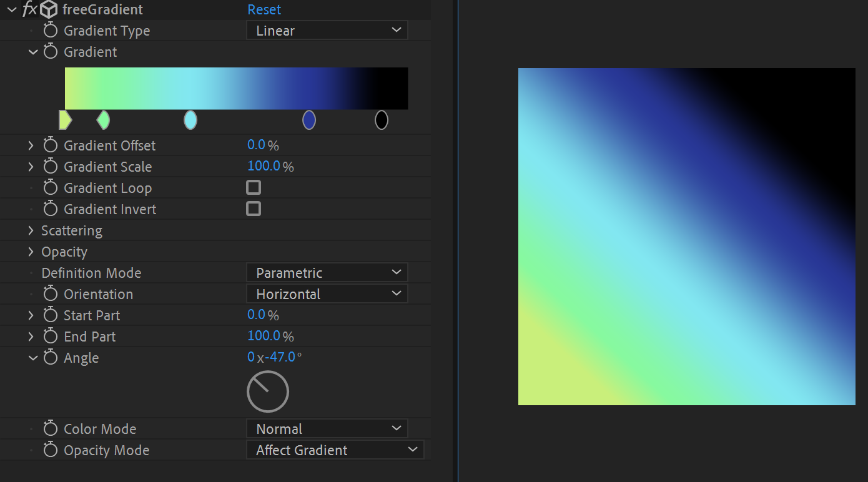
Task: Expand the Scattering group
Action: pyautogui.click(x=31, y=230)
